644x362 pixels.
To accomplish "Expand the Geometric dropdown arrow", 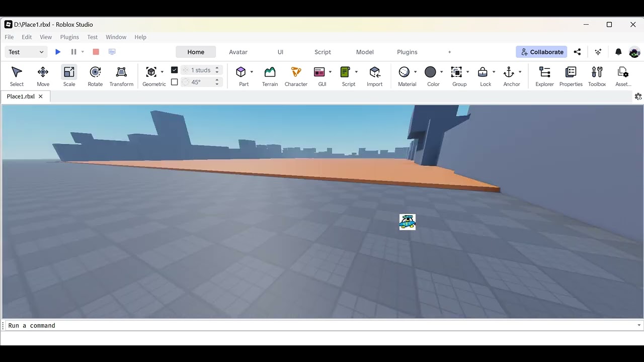I will 162,72.
